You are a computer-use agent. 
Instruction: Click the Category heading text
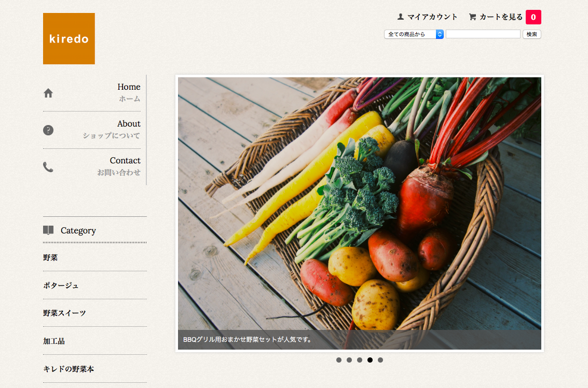[x=78, y=230]
